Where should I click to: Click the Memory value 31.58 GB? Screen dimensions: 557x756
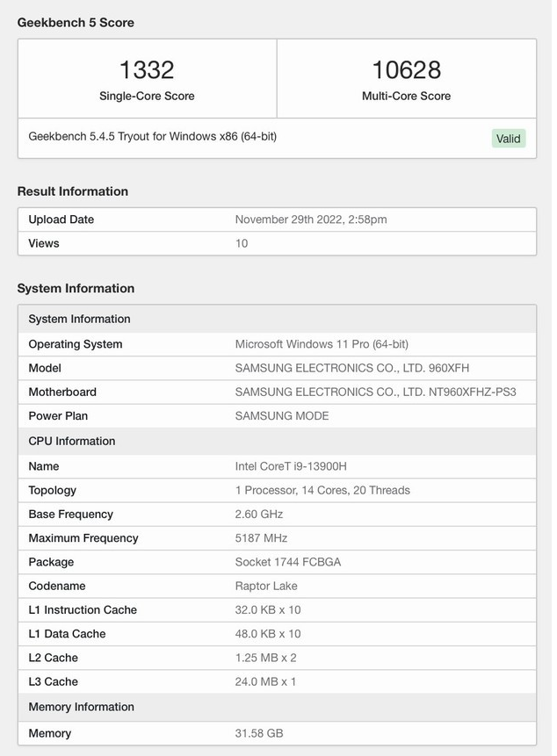click(x=259, y=733)
